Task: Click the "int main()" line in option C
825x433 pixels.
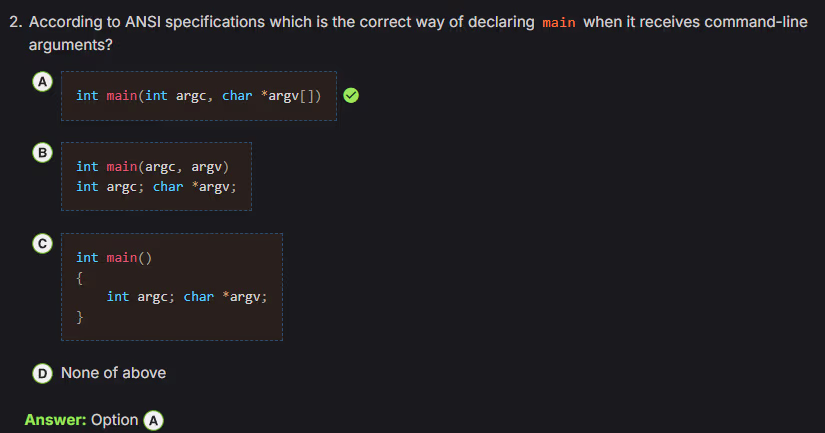Action: (113, 258)
